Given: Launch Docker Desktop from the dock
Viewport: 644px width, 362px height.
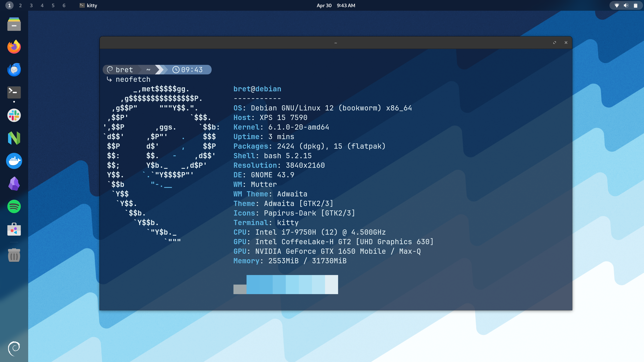Looking at the screenshot, I should point(14,161).
